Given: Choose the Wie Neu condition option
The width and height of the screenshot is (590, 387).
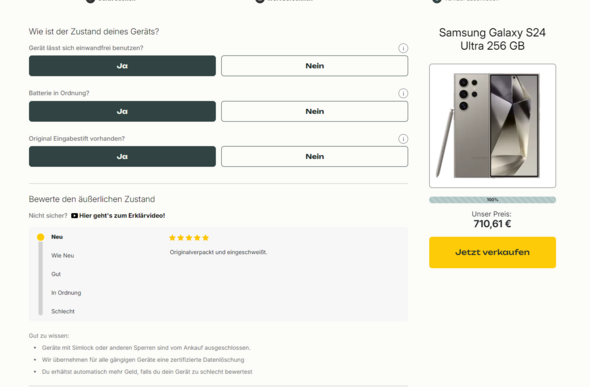Looking at the screenshot, I should 62,255.
